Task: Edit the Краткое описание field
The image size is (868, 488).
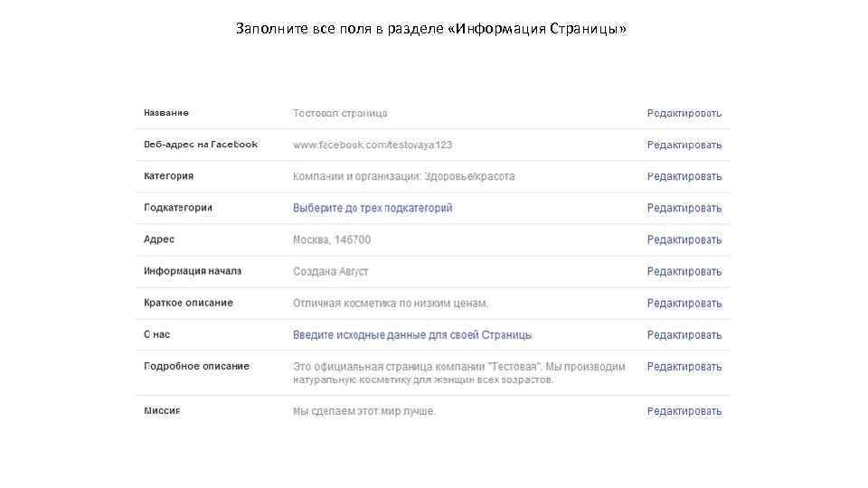Action: coord(684,303)
